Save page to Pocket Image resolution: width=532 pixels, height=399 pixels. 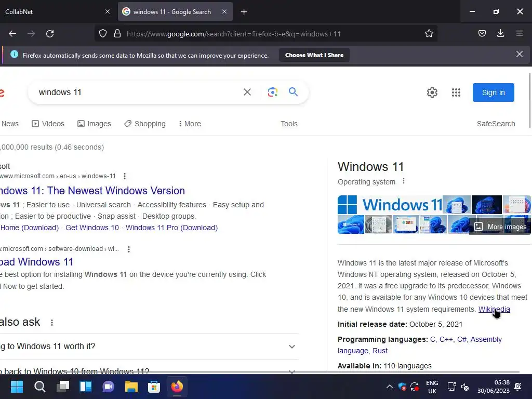pos(482,34)
